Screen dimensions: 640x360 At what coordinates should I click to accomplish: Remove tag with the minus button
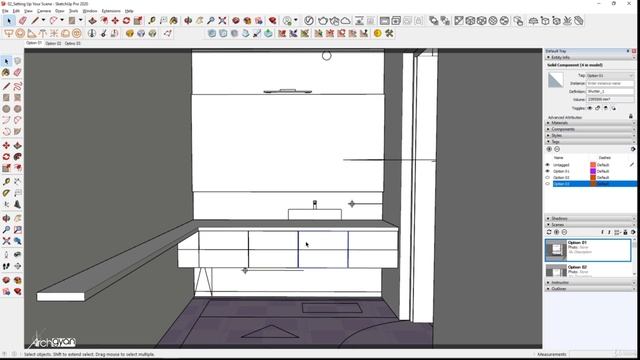point(557,149)
